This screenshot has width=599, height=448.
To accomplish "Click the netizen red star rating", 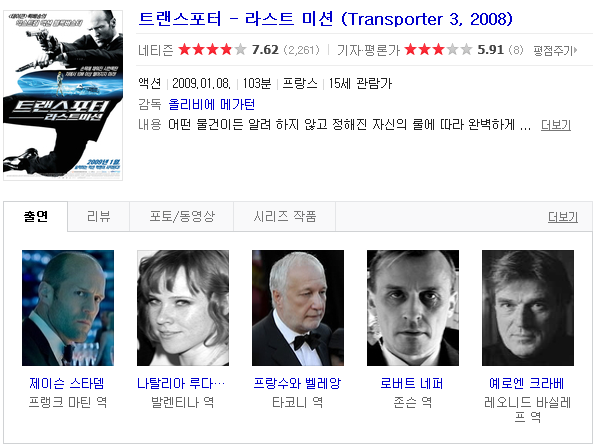I will 212,50.
